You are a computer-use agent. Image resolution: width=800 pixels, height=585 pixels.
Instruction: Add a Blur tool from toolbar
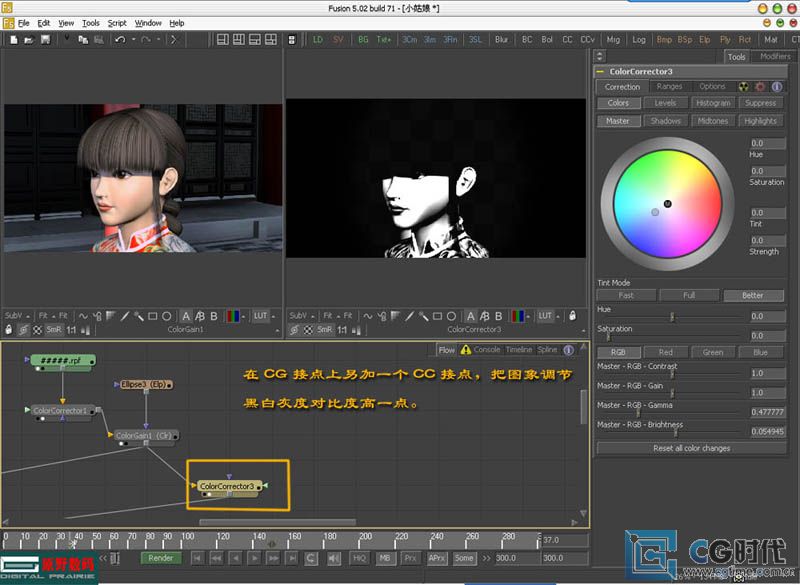(501, 40)
